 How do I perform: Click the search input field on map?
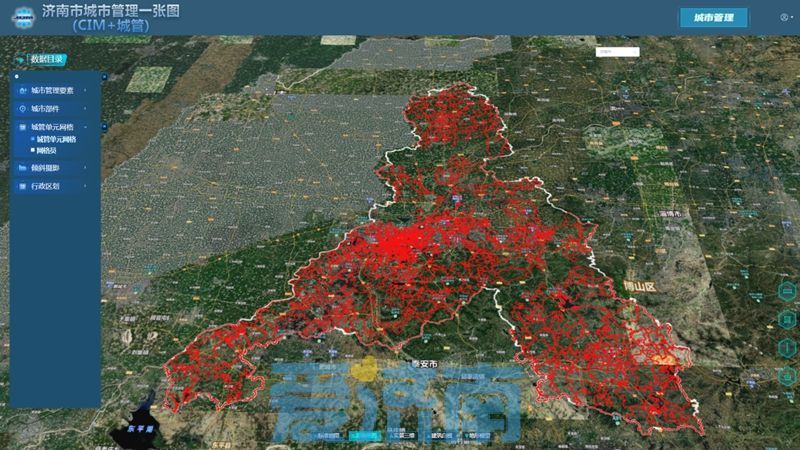617,51
